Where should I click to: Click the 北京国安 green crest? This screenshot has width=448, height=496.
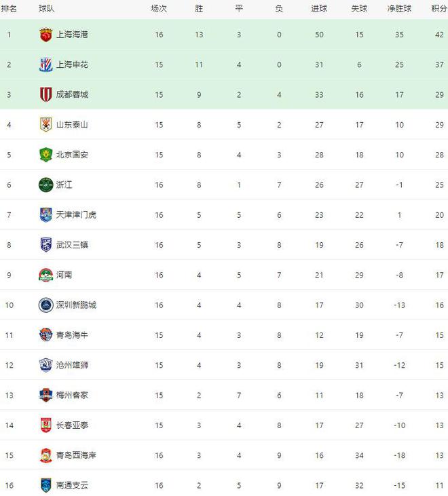(45, 155)
